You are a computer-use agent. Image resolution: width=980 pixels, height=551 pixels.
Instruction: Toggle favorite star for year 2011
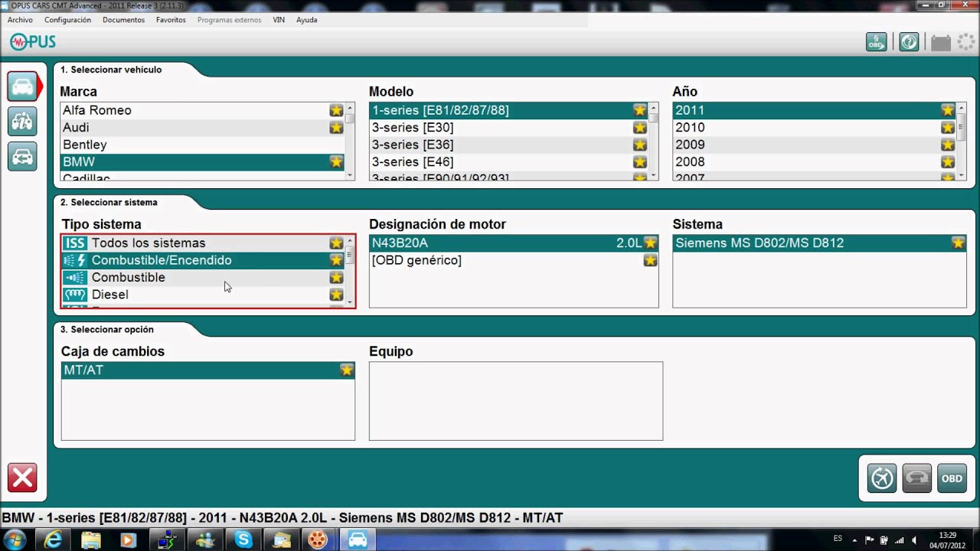click(x=948, y=110)
